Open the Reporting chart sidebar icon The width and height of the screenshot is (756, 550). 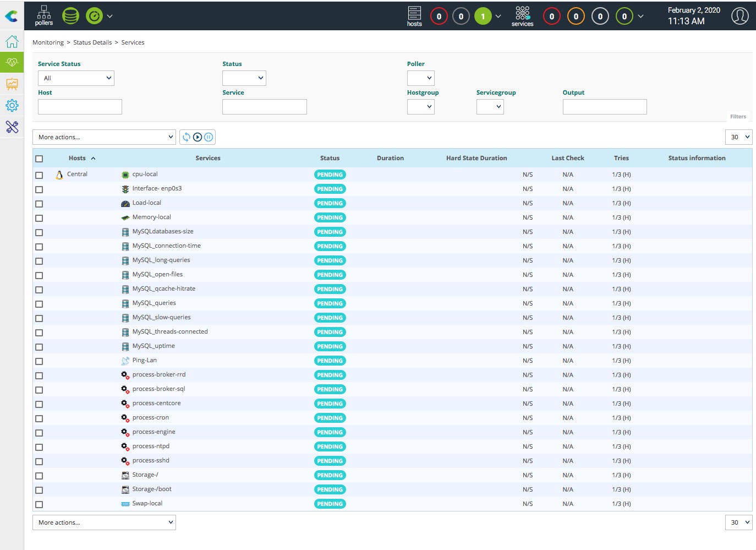click(x=12, y=84)
